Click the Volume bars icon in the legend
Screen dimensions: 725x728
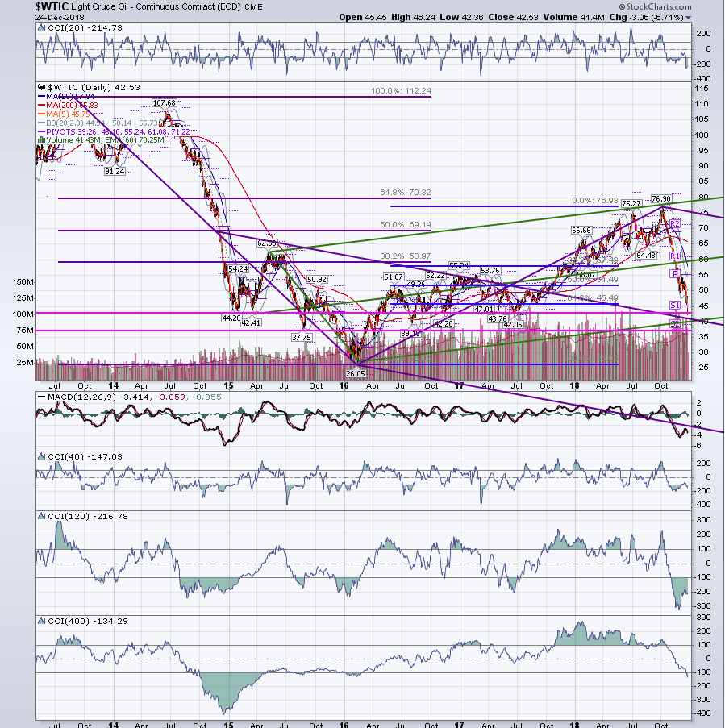(x=41, y=140)
